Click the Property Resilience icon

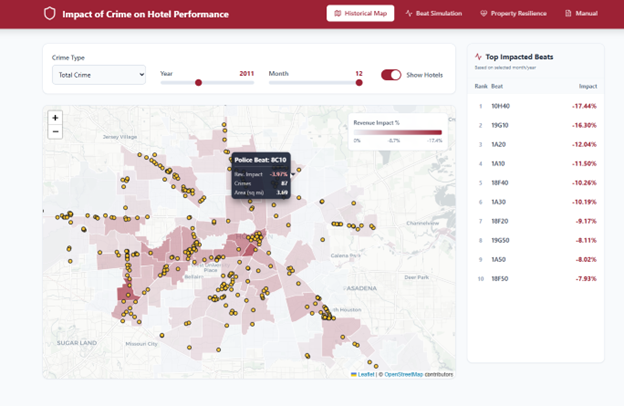(x=484, y=14)
